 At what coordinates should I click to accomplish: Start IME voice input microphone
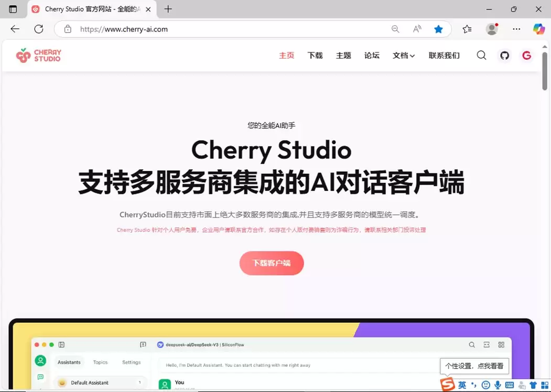tap(498, 385)
